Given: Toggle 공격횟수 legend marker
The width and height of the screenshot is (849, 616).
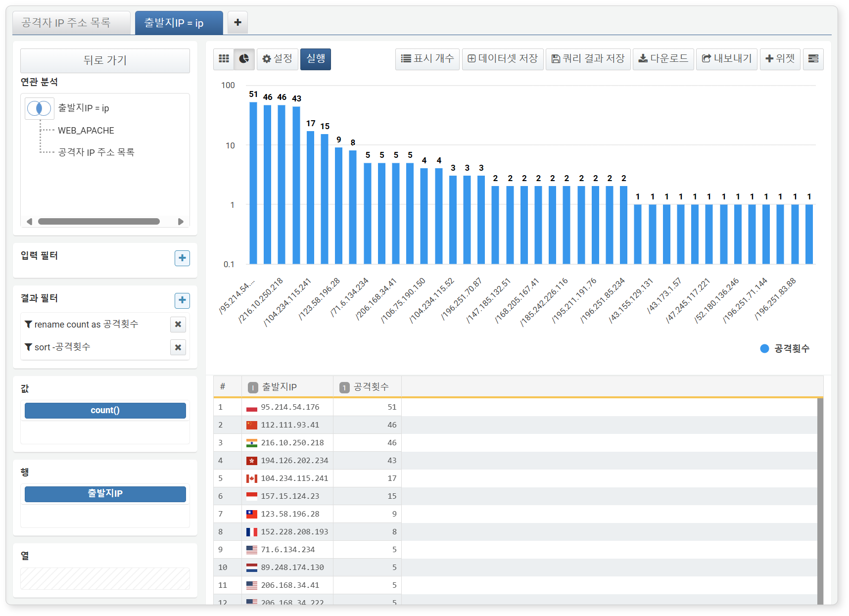Looking at the screenshot, I should point(764,349).
